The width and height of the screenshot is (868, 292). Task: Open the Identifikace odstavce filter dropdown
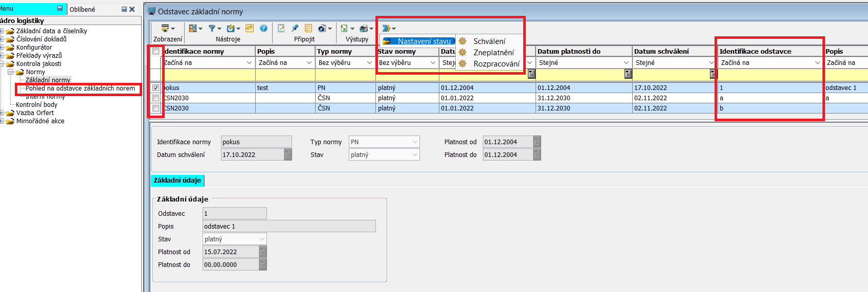(x=817, y=63)
